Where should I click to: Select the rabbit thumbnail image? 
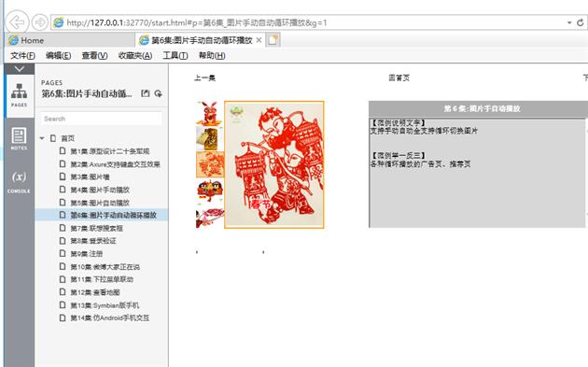click(209, 113)
